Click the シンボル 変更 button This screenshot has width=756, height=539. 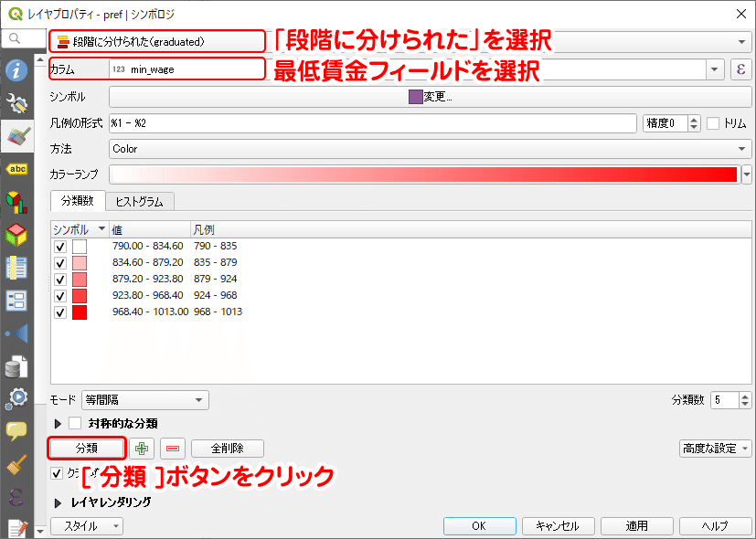coord(430,97)
